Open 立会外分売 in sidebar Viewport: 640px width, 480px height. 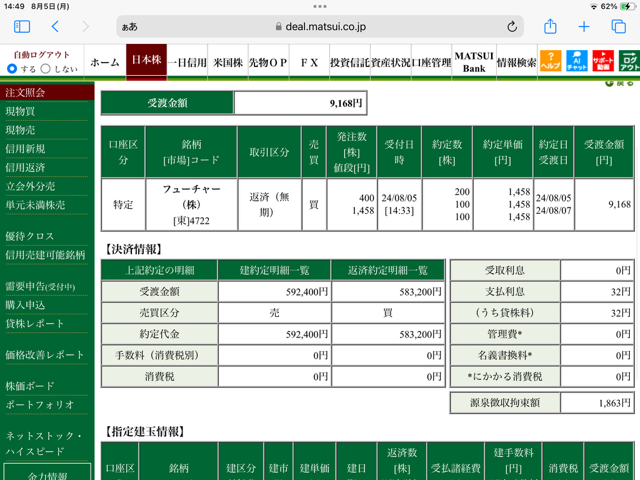pyautogui.click(x=30, y=186)
